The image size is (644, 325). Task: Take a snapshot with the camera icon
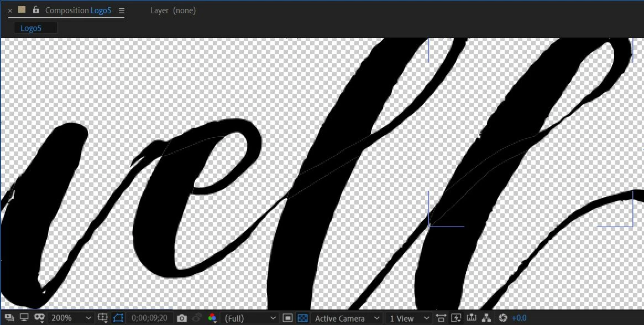(181, 318)
